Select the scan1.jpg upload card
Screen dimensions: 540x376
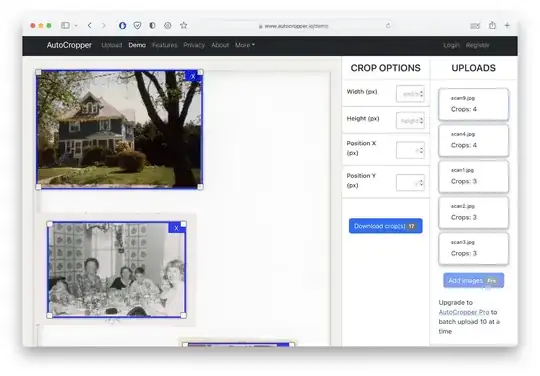pyautogui.click(x=474, y=177)
